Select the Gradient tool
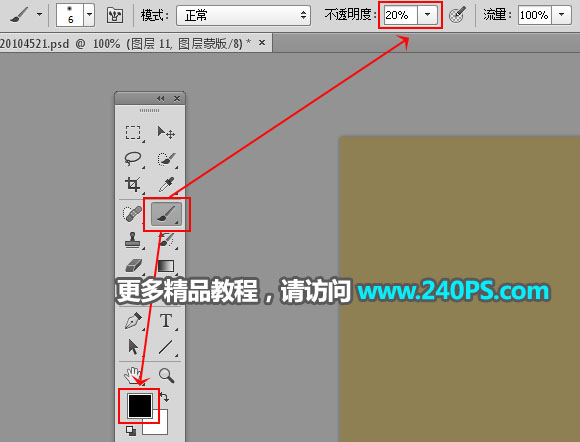 (x=166, y=266)
